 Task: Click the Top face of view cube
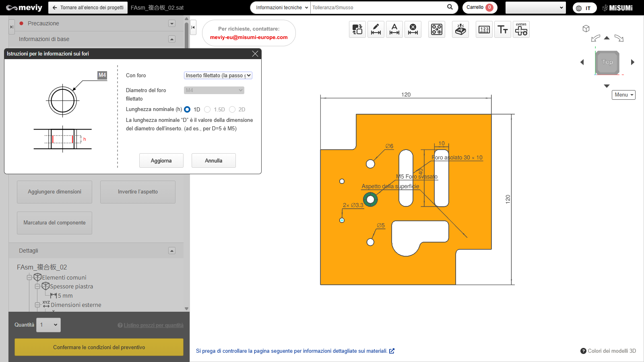(x=607, y=62)
